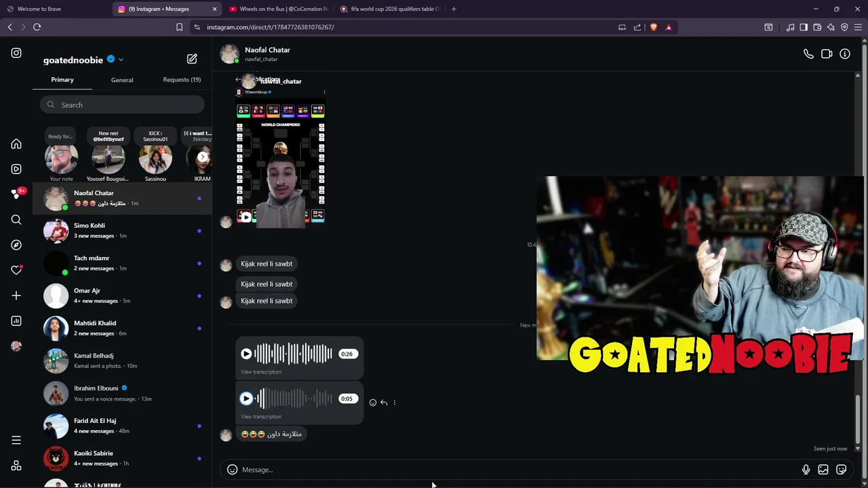Attach a photo with image icon
This screenshot has width=868, height=488.
click(x=823, y=470)
